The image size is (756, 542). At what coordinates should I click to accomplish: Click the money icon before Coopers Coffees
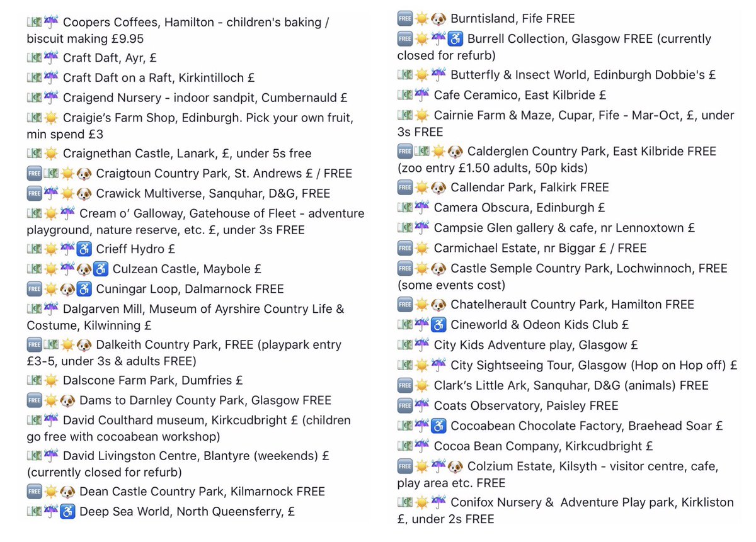coord(34,23)
